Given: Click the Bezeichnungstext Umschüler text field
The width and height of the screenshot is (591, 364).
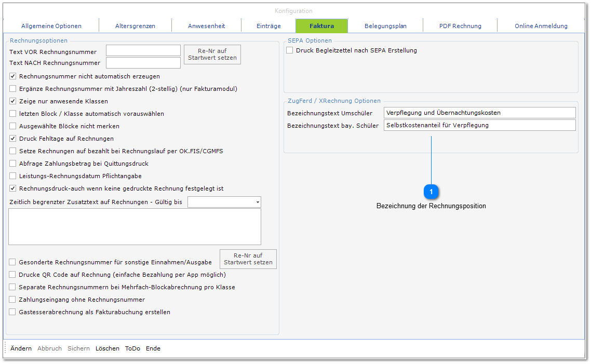Looking at the screenshot, I should [479, 113].
